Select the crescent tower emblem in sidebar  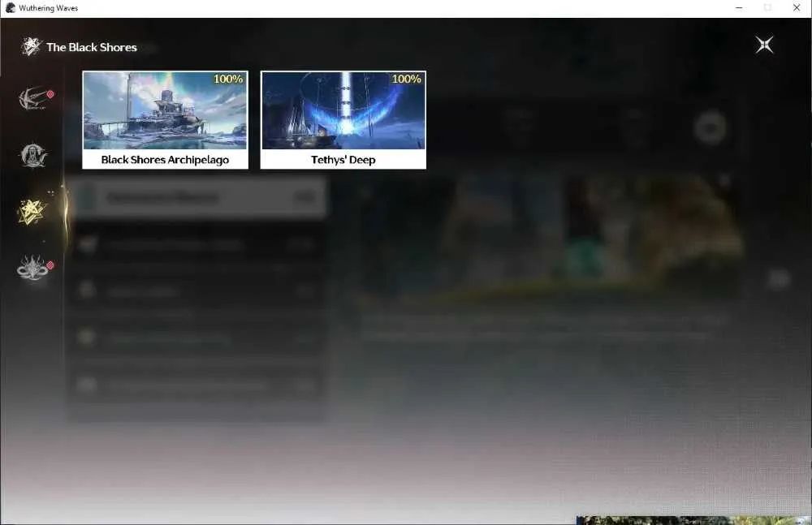(x=33, y=155)
